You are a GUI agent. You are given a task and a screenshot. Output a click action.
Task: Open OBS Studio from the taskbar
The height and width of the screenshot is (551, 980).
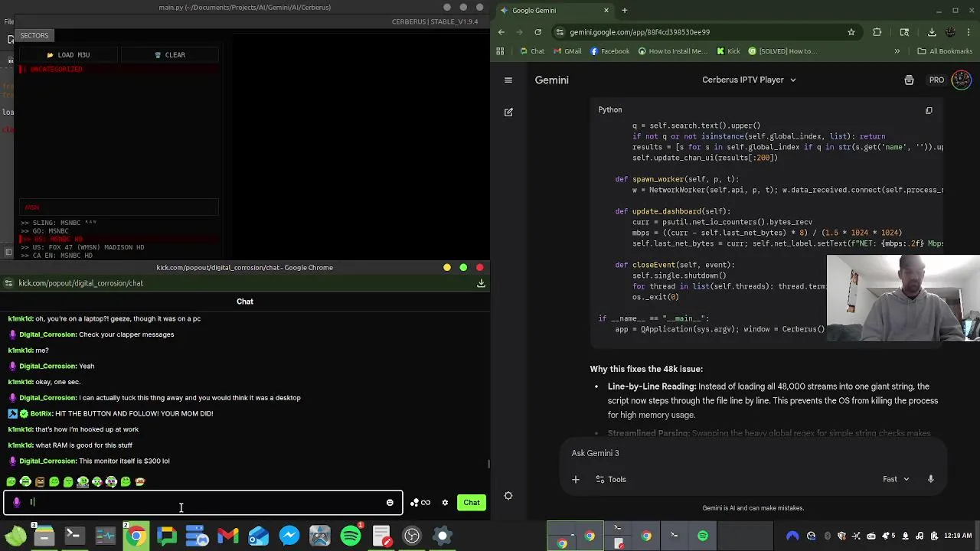(x=412, y=536)
